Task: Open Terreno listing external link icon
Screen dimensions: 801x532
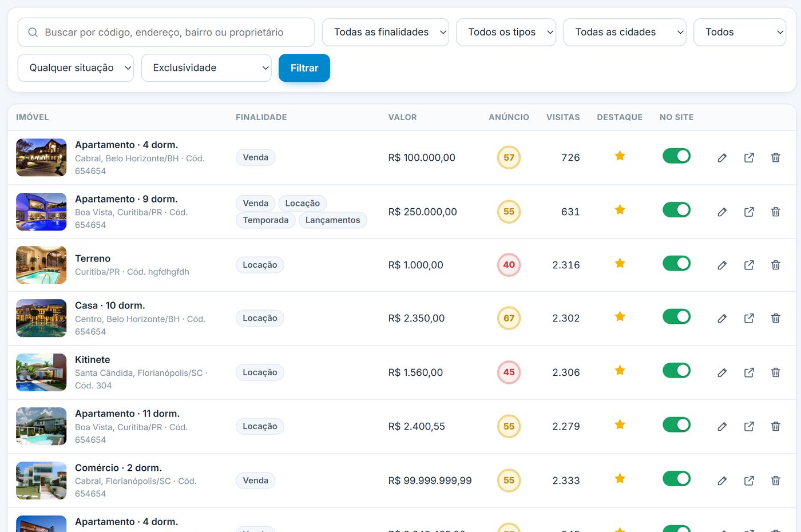Action: click(x=749, y=265)
